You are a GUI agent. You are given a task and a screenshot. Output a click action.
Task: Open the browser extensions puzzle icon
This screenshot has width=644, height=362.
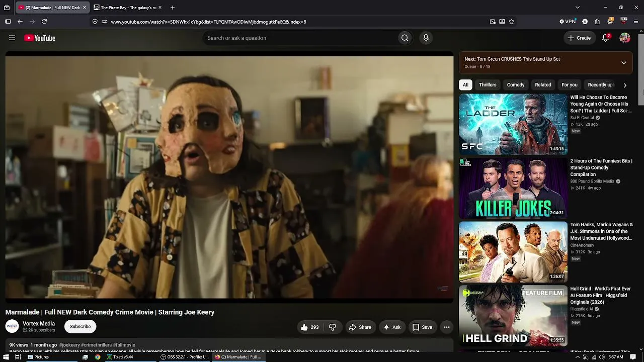coord(597,22)
